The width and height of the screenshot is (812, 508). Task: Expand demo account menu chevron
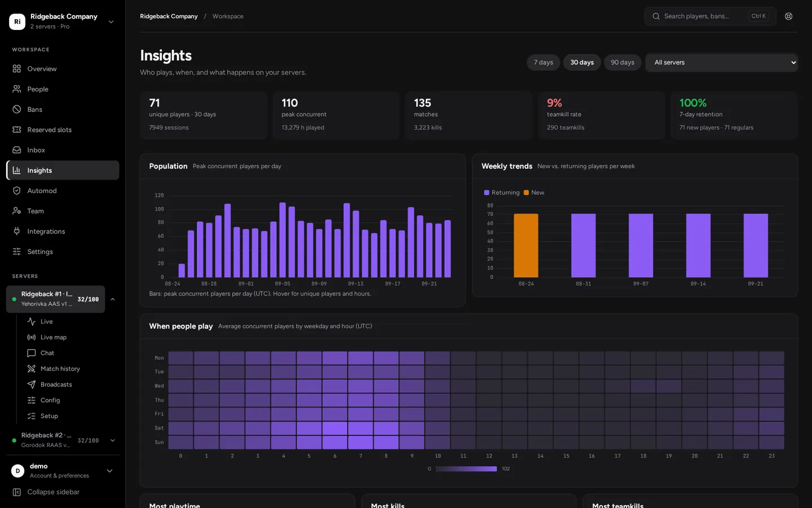click(x=110, y=471)
